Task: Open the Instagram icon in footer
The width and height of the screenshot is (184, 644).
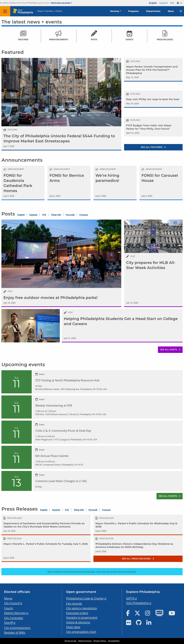Action: tap(148, 613)
